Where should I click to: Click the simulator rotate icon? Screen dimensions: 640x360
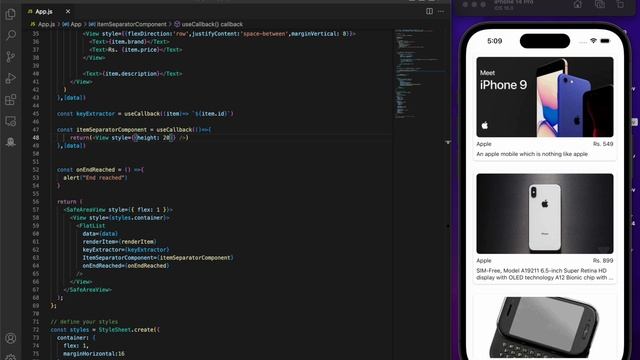pos(620,4)
